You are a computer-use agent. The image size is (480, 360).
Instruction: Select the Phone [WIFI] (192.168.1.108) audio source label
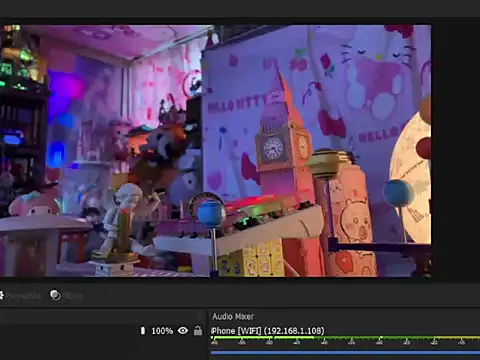pyautogui.click(x=268, y=331)
